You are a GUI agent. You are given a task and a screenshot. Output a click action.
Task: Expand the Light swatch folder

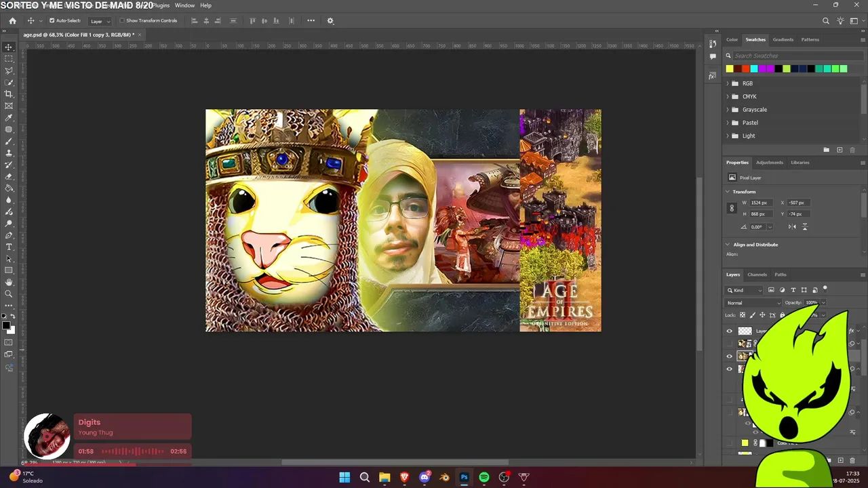tap(728, 136)
